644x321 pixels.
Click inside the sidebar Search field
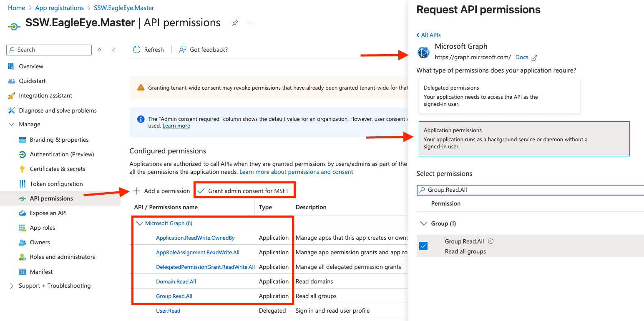49,50
